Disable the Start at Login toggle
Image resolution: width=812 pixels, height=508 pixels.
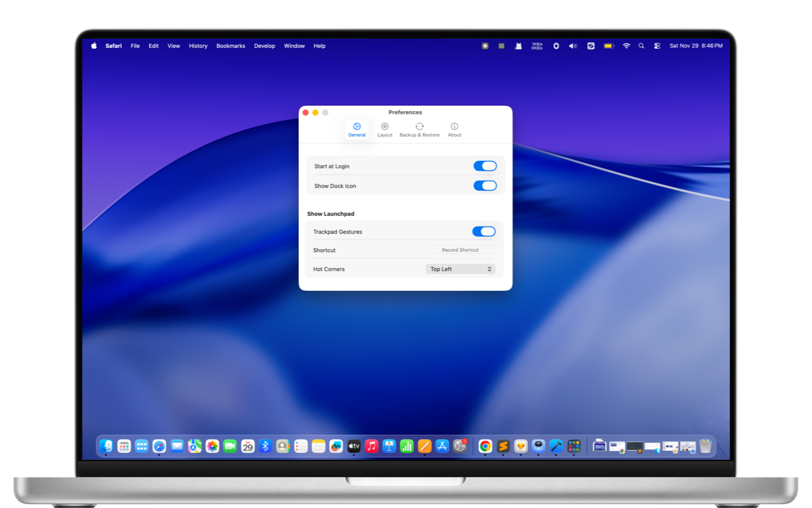click(x=485, y=166)
